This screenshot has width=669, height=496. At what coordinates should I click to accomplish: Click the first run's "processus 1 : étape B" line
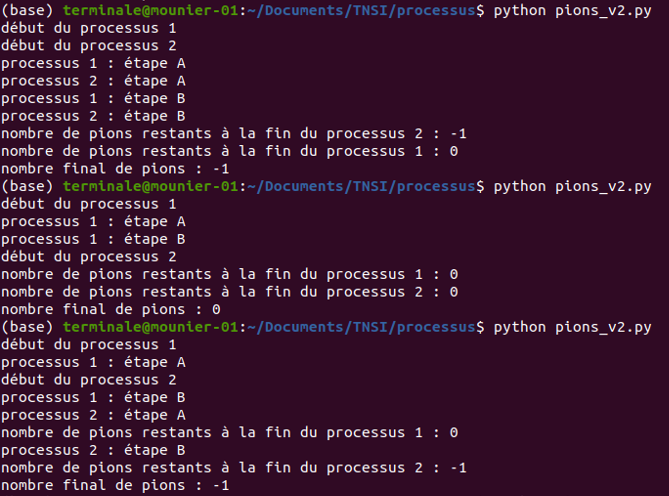tap(93, 98)
